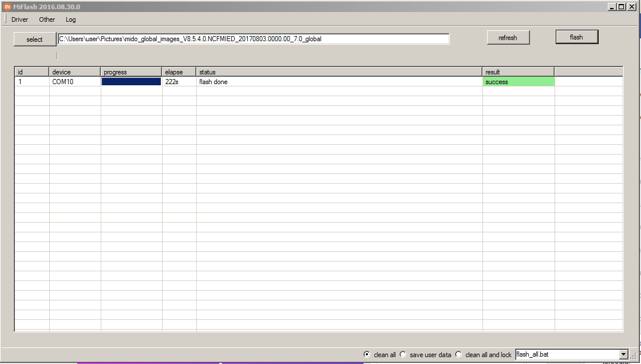
Task: Click the MiFlash logo in the title bar
Action: [x=6, y=6]
